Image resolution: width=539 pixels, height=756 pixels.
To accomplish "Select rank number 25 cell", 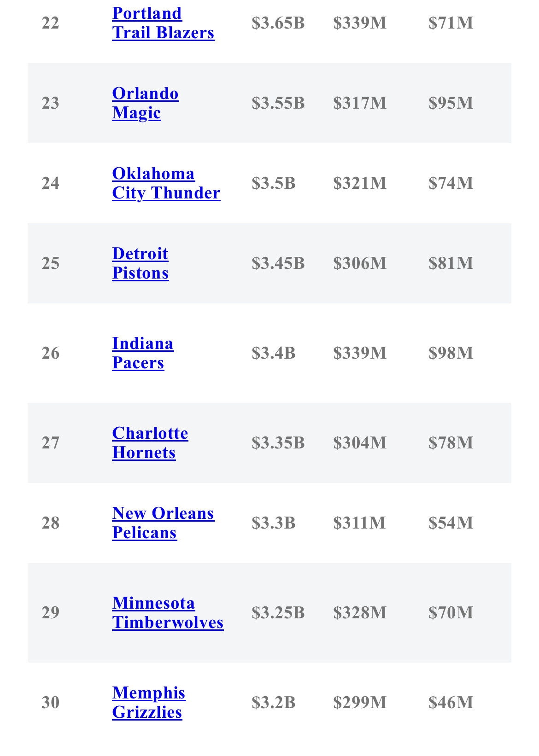I will [x=51, y=263].
